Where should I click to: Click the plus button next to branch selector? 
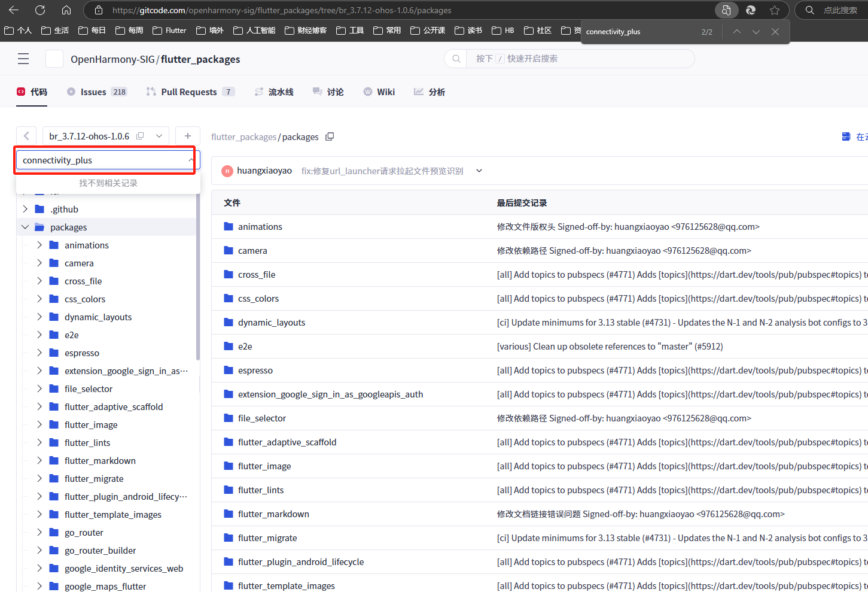tap(188, 136)
